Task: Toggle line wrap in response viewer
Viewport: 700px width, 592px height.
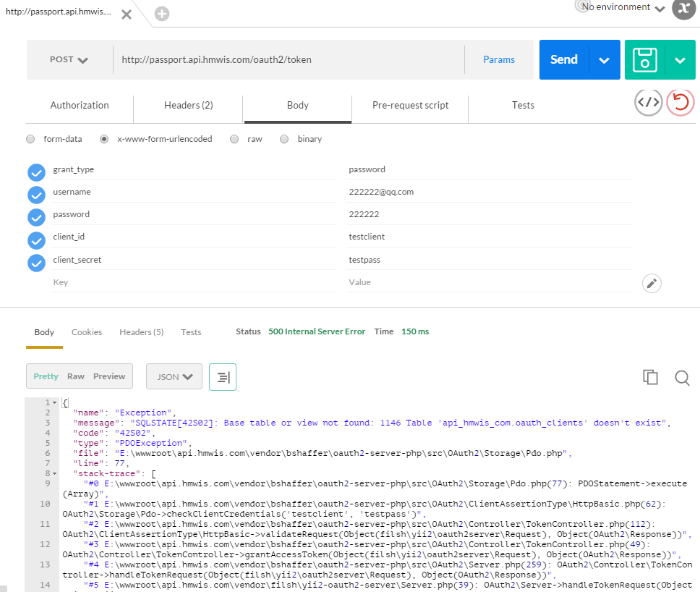Action: 223,377
